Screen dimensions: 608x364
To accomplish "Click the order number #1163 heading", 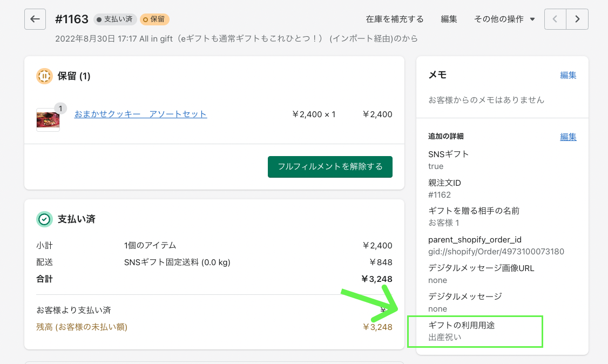I will click(72, 19).
